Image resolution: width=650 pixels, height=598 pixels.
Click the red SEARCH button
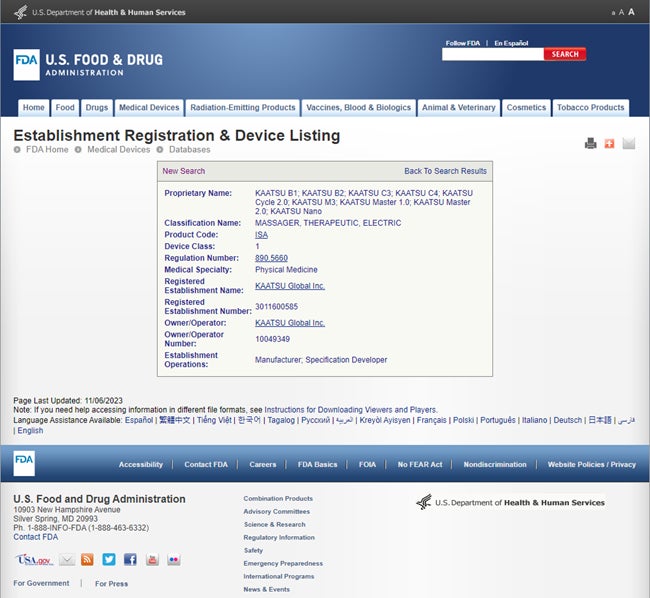[565, 54]
